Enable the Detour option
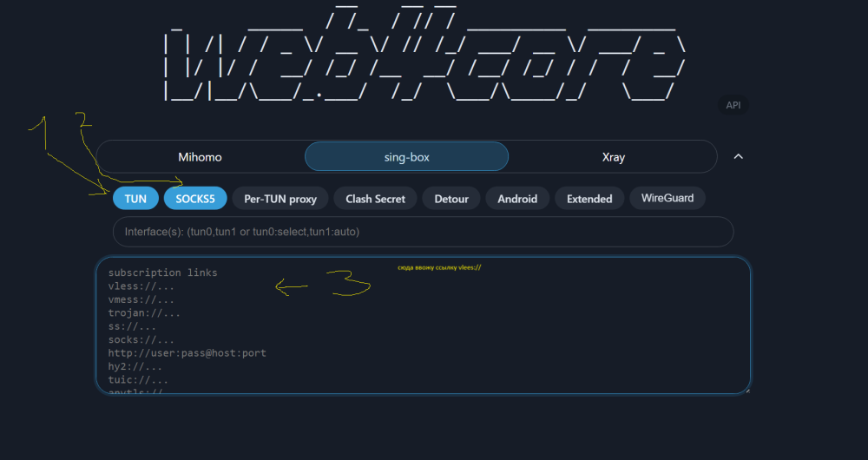This screenshot has width=868, height=460. [451, 199]
